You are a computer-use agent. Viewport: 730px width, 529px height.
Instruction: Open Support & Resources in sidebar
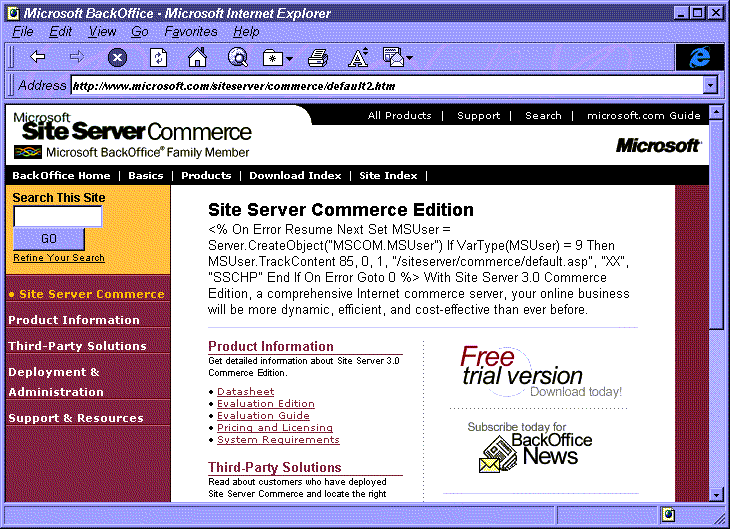76,418
